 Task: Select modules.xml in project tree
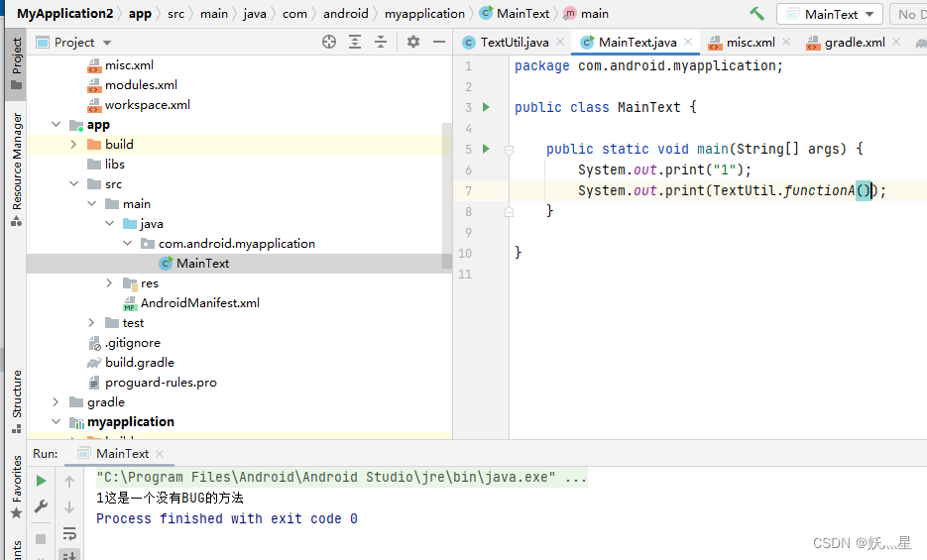[141, 85]
